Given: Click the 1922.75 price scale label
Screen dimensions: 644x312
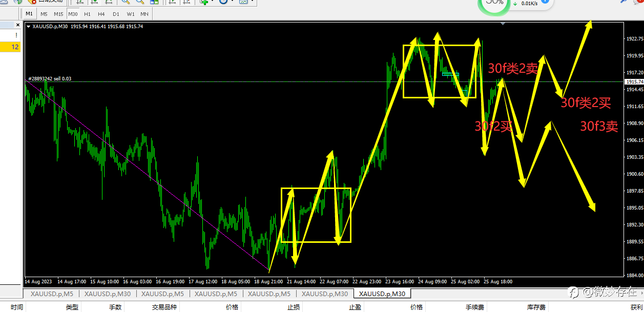Looking at the screenshot, I should click(x=634, y=38).
